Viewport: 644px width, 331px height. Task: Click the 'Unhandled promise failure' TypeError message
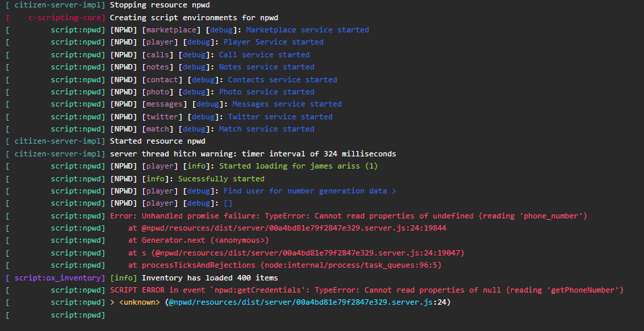pyautogui.click(x=348, y=216)
